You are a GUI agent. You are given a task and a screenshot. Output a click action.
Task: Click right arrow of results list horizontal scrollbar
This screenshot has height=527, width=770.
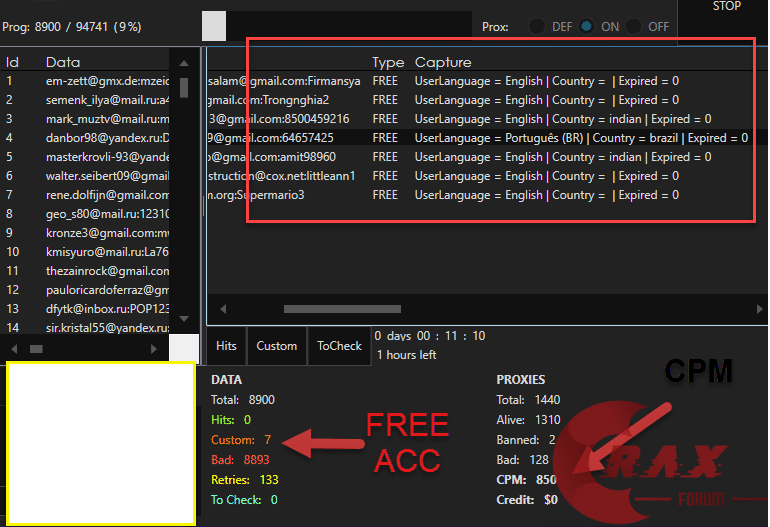tap(760, 309)
